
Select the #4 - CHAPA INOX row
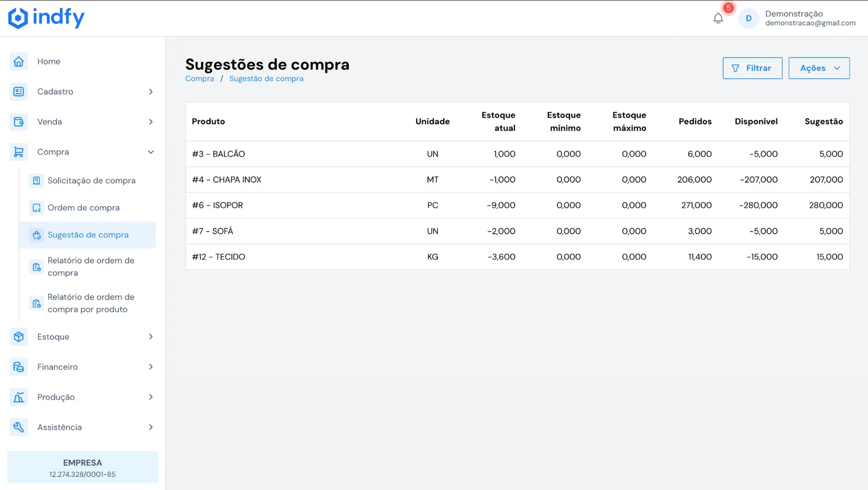[518, 179]
